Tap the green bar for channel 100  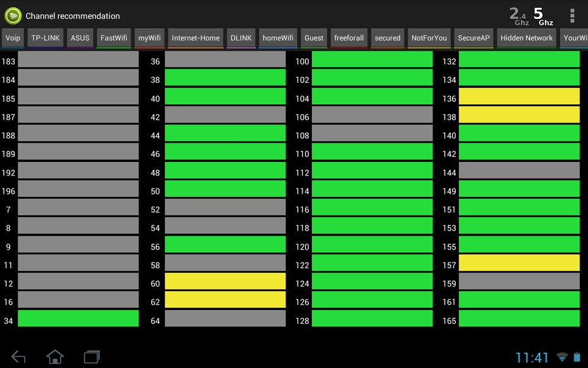(x=372, y=59)
